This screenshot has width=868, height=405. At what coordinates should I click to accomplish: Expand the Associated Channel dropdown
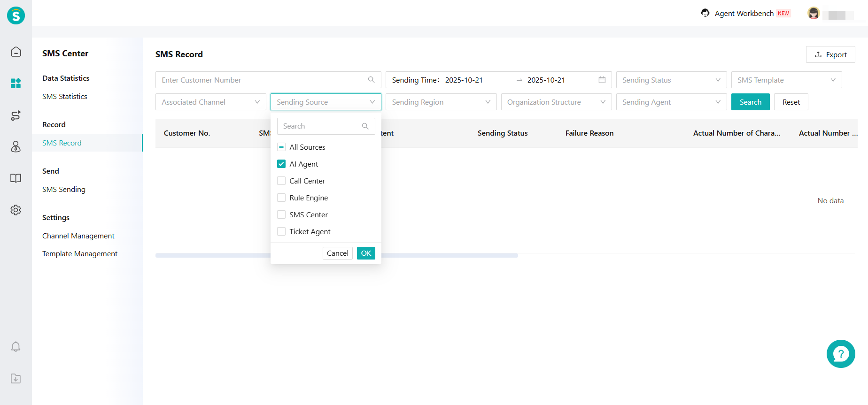click(x=210, y=102)
